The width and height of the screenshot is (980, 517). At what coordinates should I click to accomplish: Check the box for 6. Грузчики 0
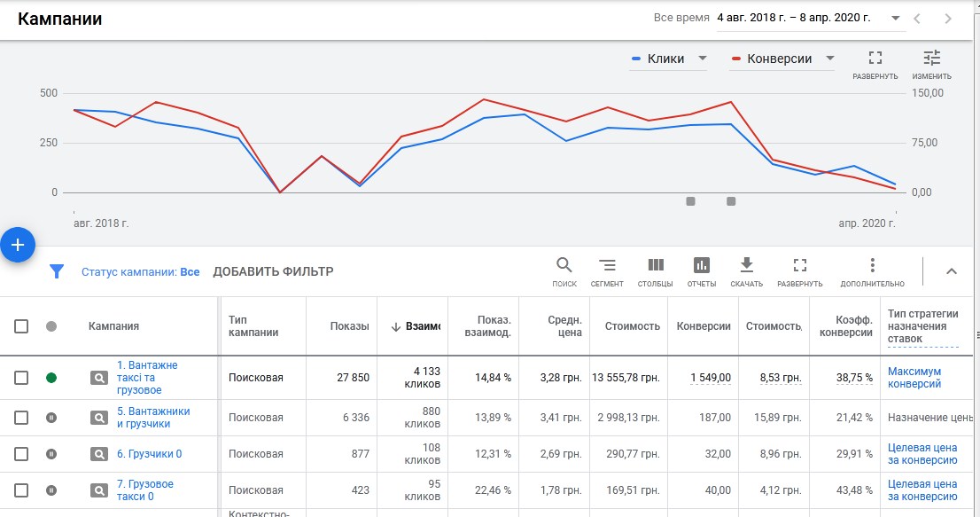(21, 454)
